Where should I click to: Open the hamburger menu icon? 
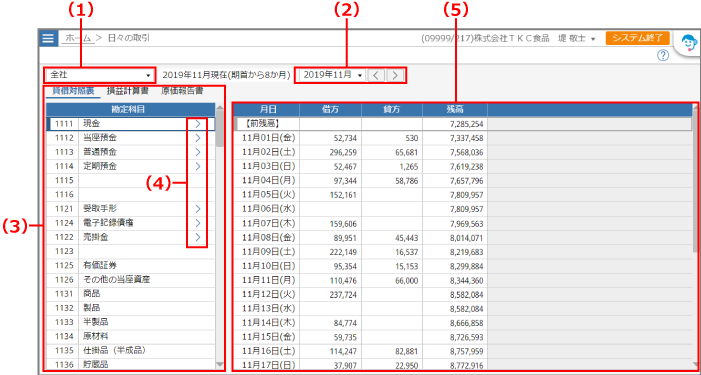48,38
